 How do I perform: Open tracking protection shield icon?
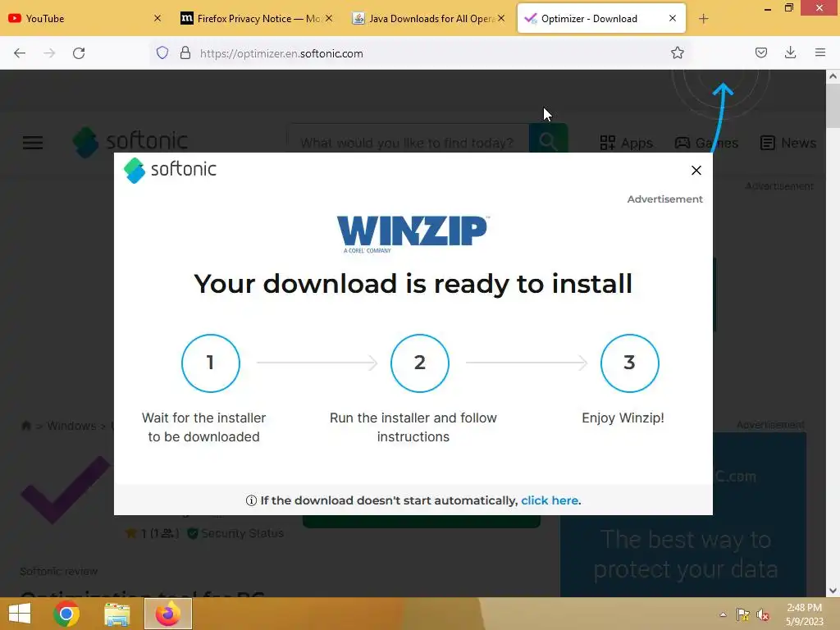(162, 53)
